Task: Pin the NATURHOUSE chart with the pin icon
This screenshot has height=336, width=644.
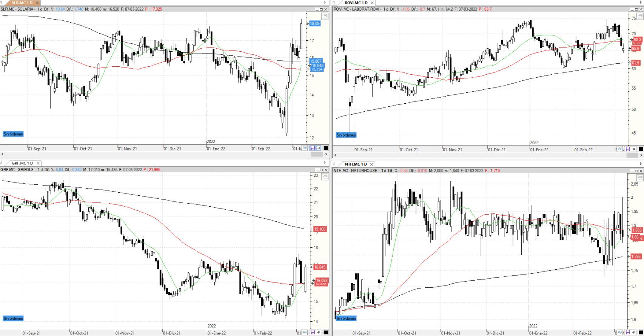Action: point(633,333)
